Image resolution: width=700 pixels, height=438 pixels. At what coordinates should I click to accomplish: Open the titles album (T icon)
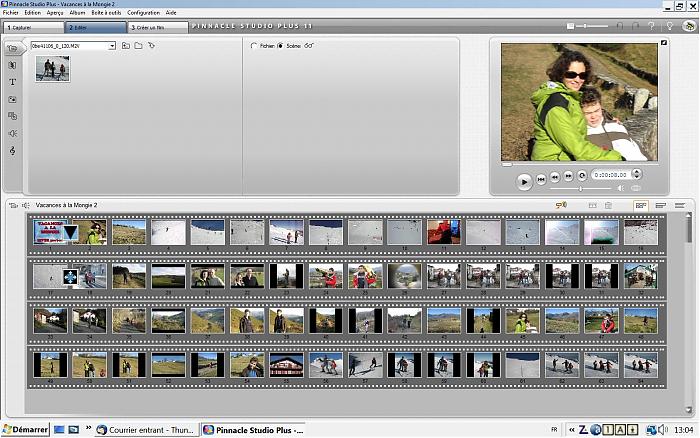point(12,82)
